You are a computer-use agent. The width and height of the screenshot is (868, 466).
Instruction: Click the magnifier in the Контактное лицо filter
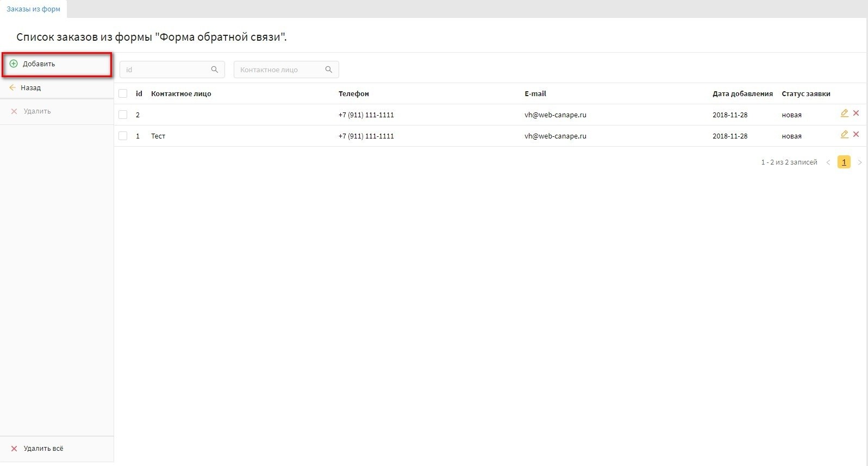pyautogui.click(x=329, y=70)
